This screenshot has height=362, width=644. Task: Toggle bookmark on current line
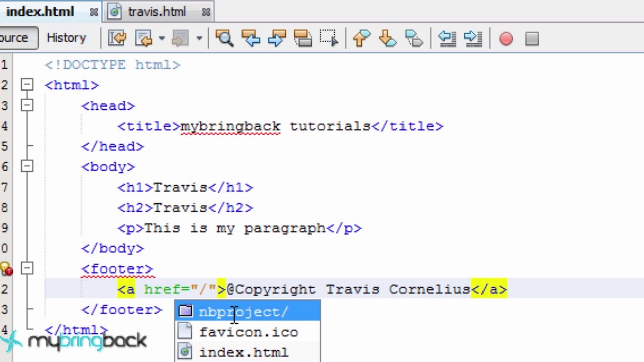click(414, 38)
